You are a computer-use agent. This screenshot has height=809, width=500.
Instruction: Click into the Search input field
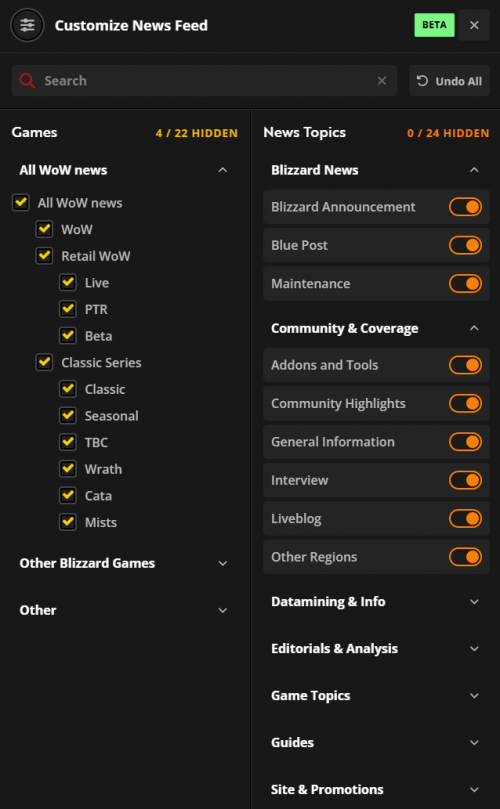coord(204,80)
